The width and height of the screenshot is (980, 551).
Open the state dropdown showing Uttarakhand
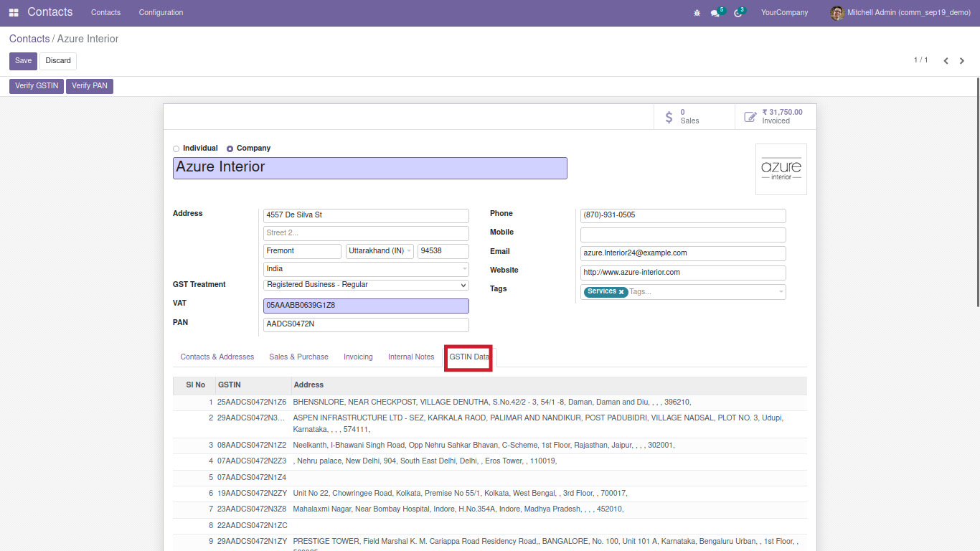380,251
